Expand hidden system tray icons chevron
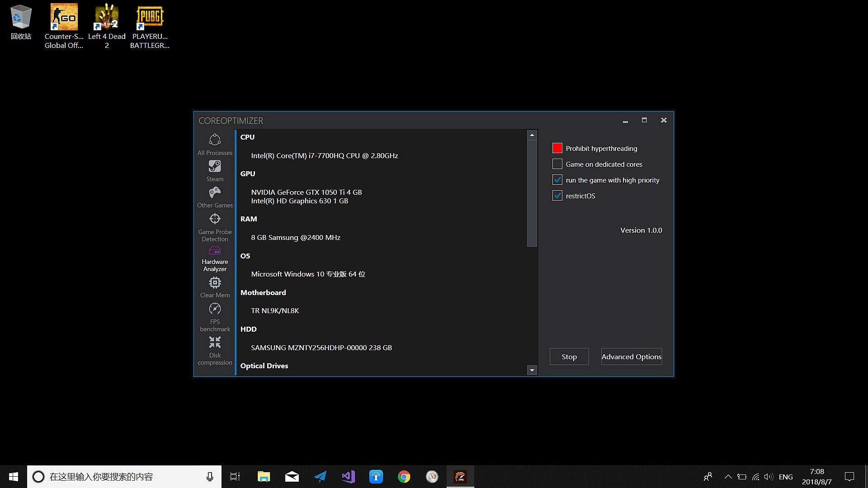Image resolution: width=868 pixels, height=488 pixels. tap(728, 477)
